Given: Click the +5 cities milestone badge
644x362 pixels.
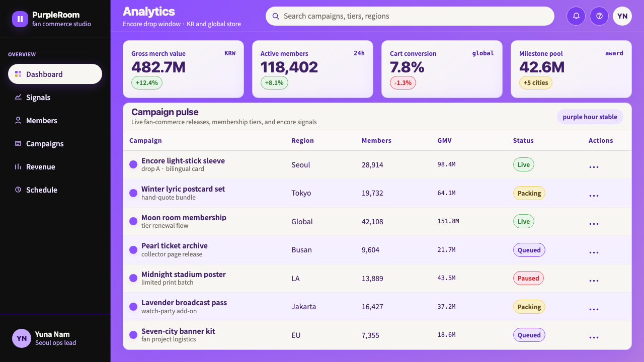Looking at the screenshot, I should [536, 82].
